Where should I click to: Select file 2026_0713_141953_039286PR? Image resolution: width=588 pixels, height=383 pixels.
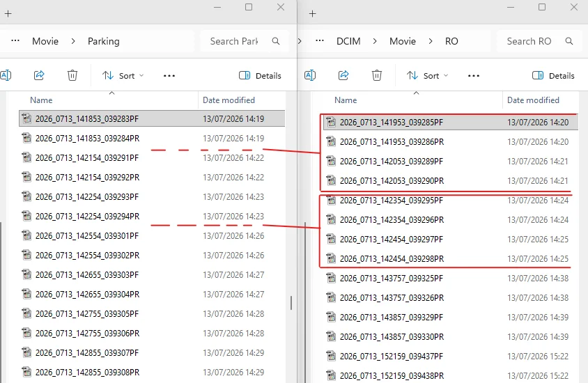coord(451,141)
